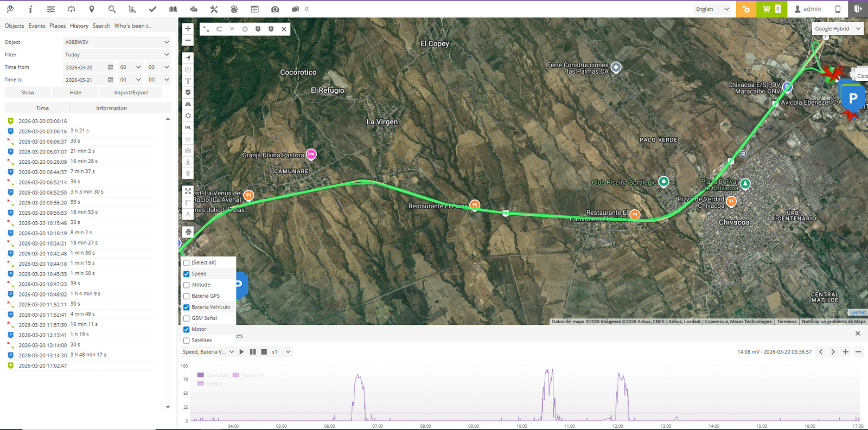Open the orange settings gears button
This screenshot has height=430, width=868.
(746, 9)
